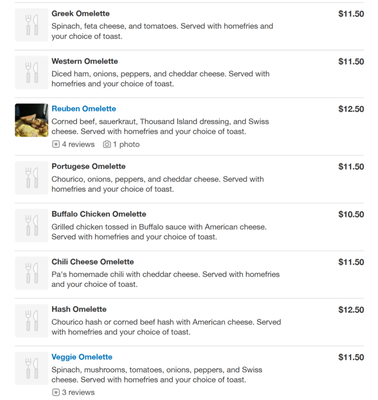Image resolution: width=378 pixels, height=400 pixels.
Task: Select the Hash Omelette item title
Action: pyautogui.click(x=79, y=309)
